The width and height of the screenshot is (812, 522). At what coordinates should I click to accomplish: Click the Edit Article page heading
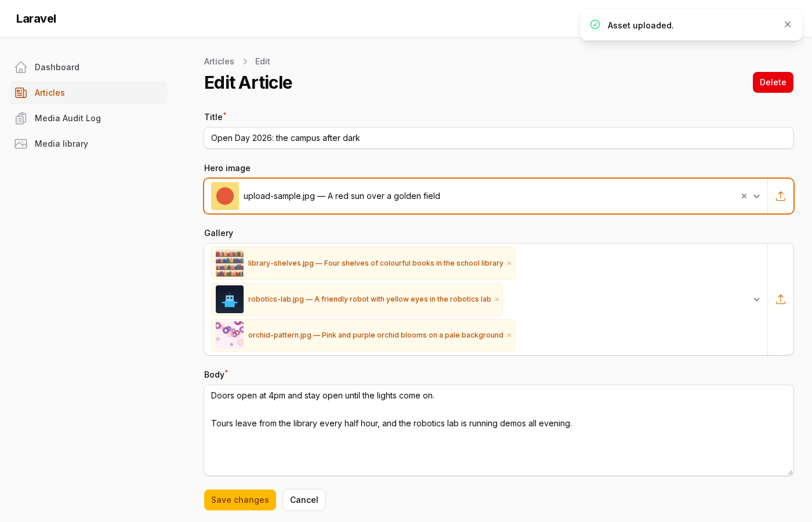click(x=248, y=82)
